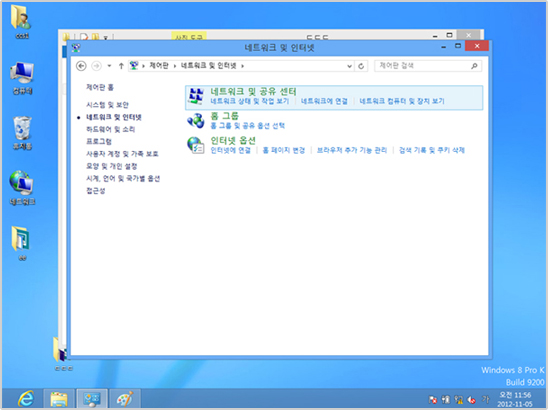The image size is (548, 410).
Task: Click the Control Panel icon in the address bar
Action: [x=134, y=65]
